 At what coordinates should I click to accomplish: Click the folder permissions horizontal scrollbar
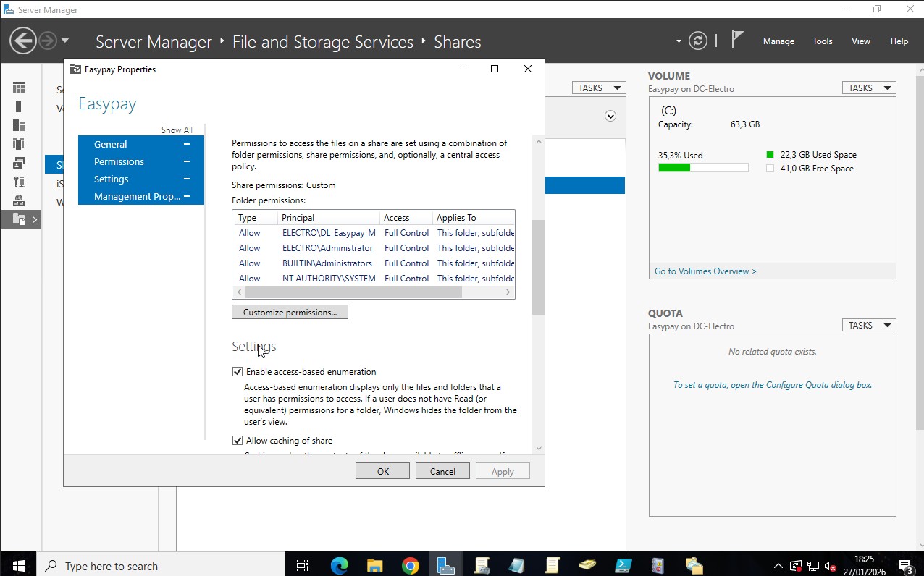[353, 292]
